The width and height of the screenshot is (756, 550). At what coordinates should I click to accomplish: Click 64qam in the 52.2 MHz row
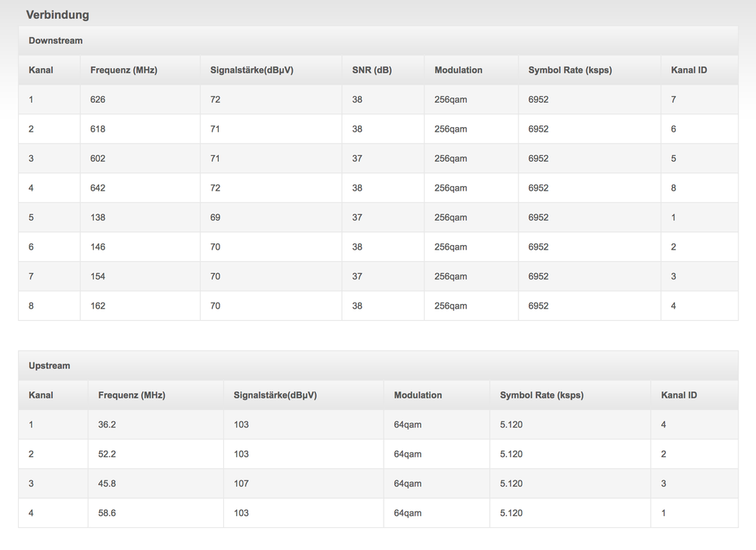tap(408, 454)
